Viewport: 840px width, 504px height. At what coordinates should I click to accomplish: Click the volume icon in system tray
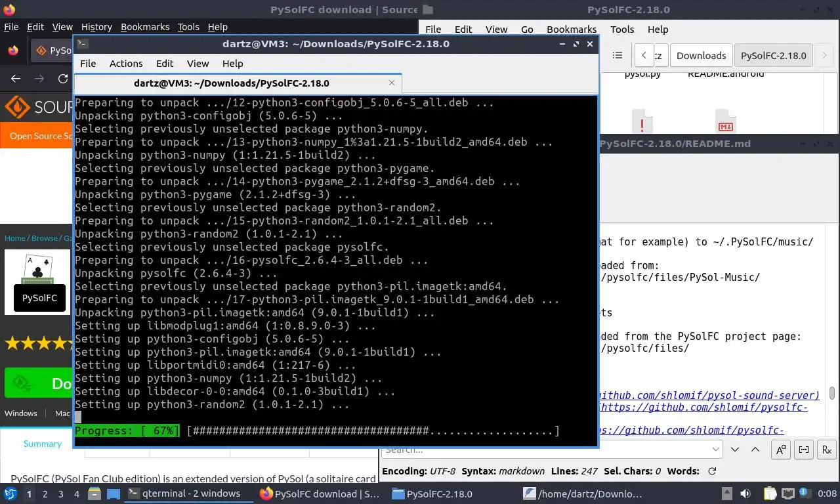[x=745, y=493]
